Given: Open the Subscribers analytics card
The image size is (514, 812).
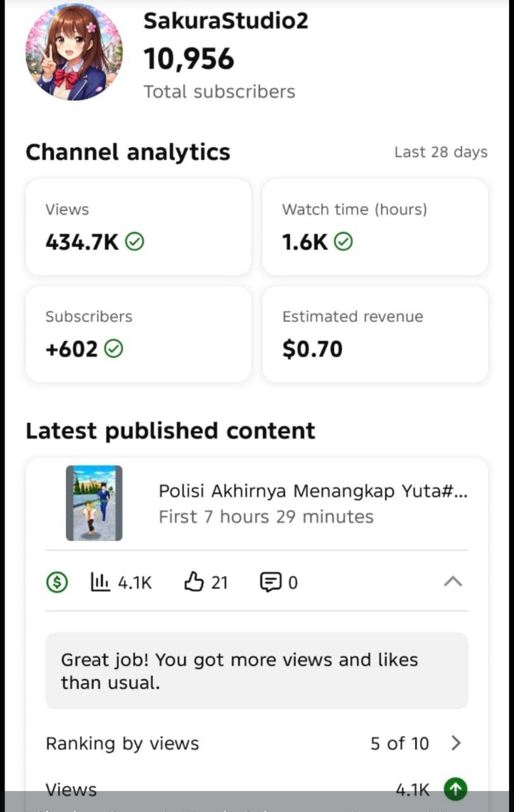Looking at the screenshot, I should point(138,334).
